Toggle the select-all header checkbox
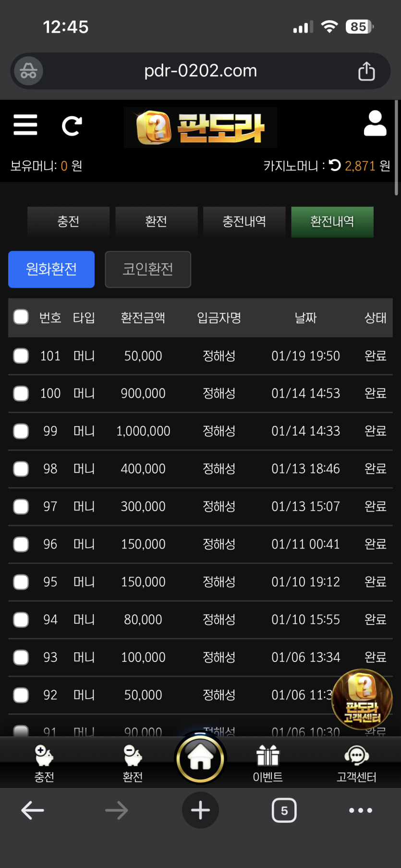The image size is (401, 868). pos(21,317)
